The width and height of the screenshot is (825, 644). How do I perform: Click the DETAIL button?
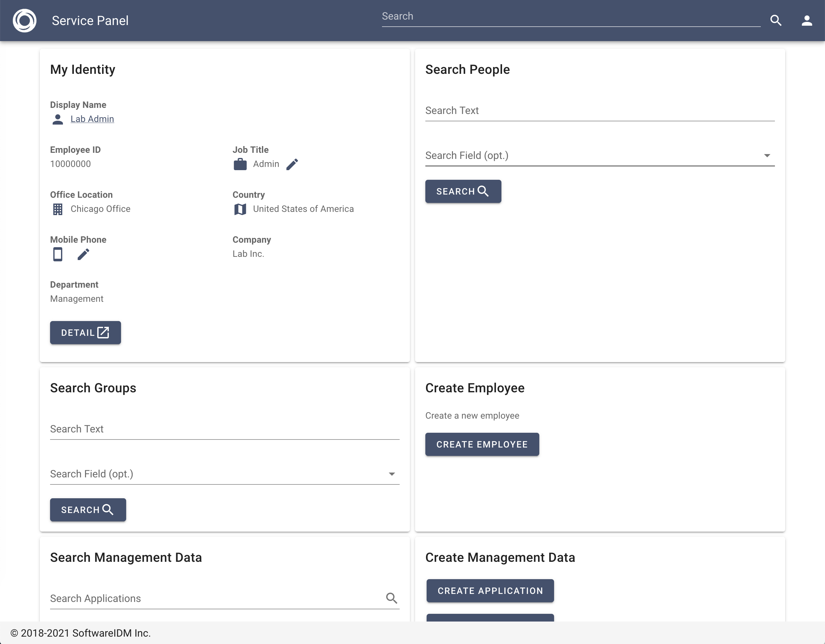click(85, 332)
